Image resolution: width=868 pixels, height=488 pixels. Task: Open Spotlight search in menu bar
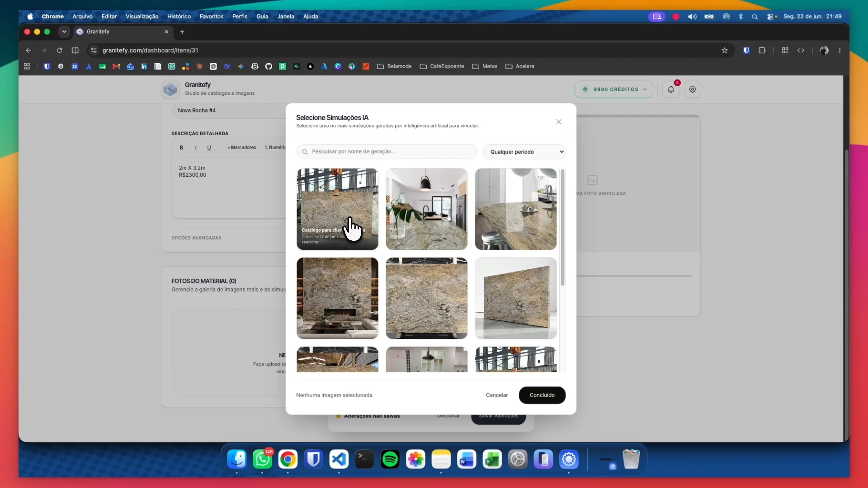click(x=755, y=16)
